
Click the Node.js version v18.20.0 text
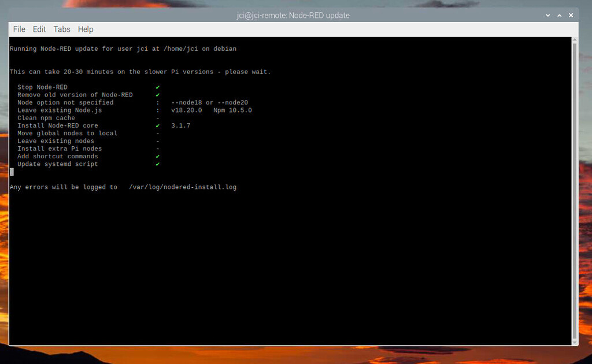click(x=187, y=110)
